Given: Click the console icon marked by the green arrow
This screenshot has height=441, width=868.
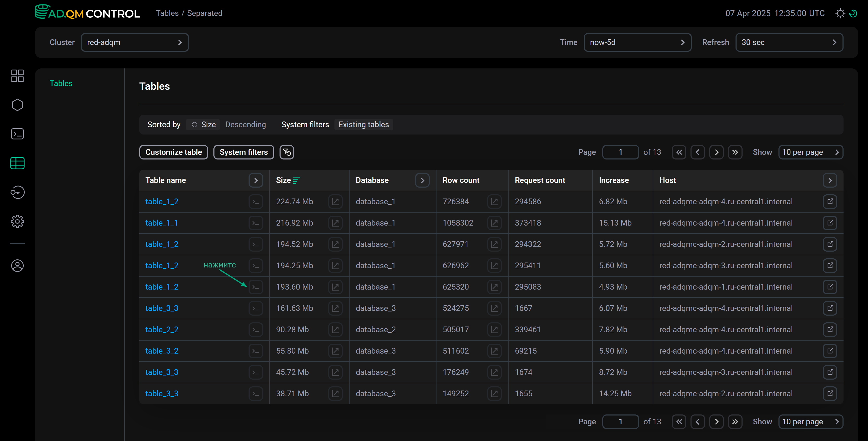Looking at the screenshot, I should point(256,287).
